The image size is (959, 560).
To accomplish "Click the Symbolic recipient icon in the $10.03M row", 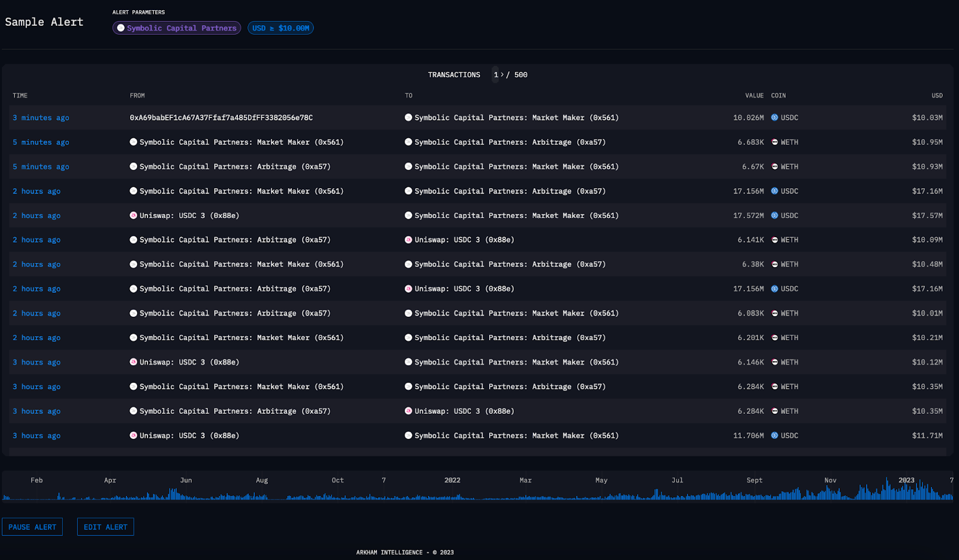I will tap(408, 118).
